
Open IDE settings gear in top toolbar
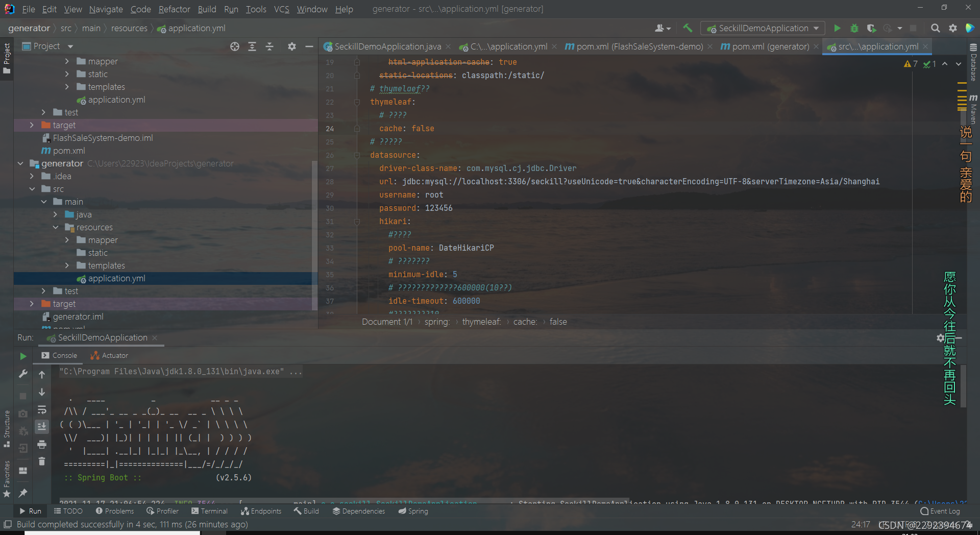(952, 28)
